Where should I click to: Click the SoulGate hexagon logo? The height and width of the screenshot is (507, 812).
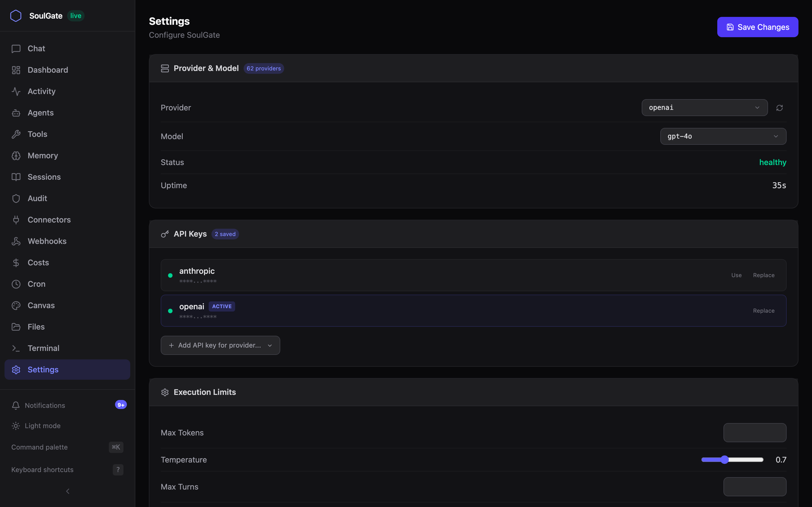tap(16, 16)
